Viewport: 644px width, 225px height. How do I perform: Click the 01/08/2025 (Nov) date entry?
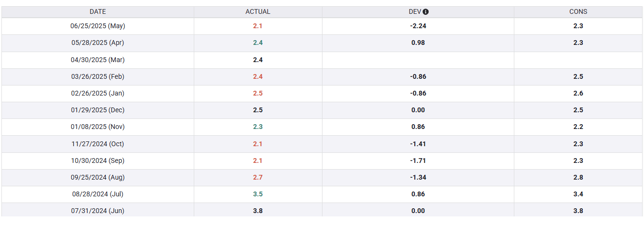pos(98,127)
